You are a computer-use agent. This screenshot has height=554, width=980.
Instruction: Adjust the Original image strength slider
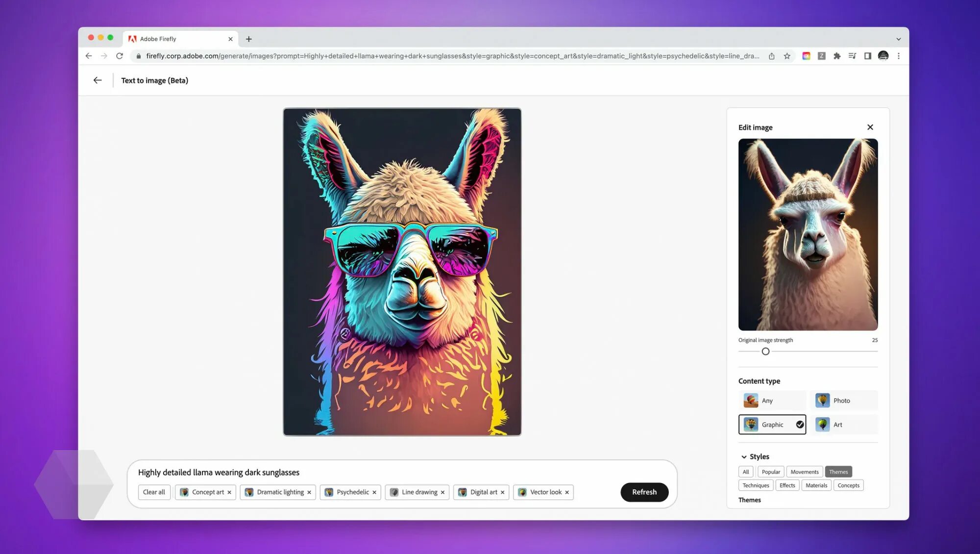tap(765, 352)
